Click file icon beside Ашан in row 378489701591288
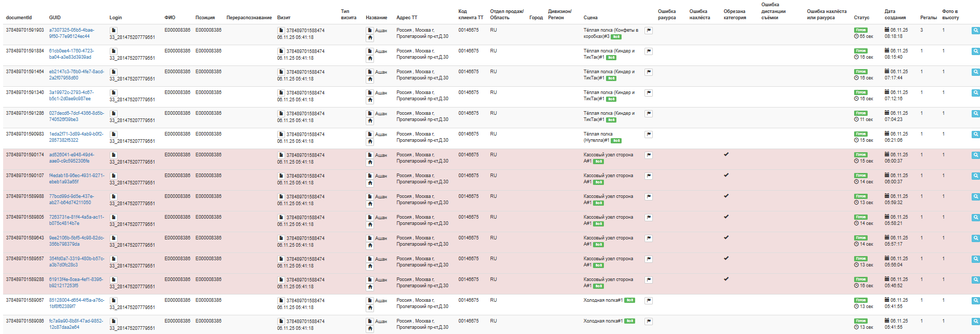 [370, 114]
